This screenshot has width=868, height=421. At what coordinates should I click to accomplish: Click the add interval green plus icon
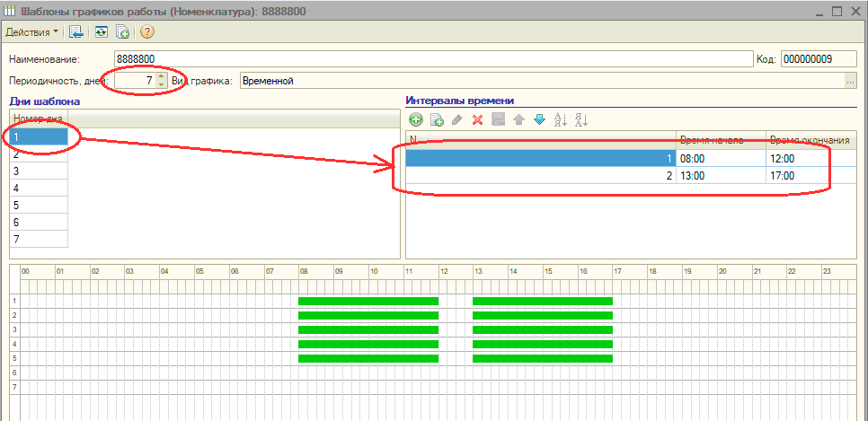click(415, 120)
